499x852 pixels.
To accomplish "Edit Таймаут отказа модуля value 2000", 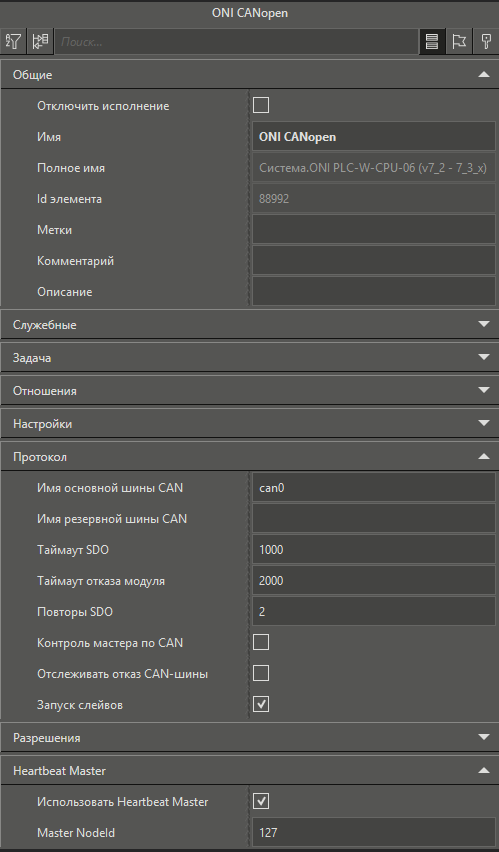I will pyautogui.click(x=373, y=580).
